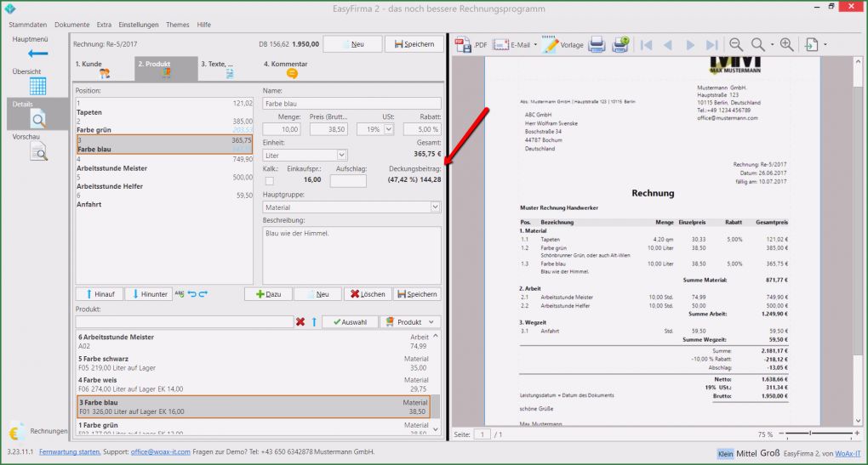
Task: Open the Vorschau preview in sidebar
Action: click(38, 150)
